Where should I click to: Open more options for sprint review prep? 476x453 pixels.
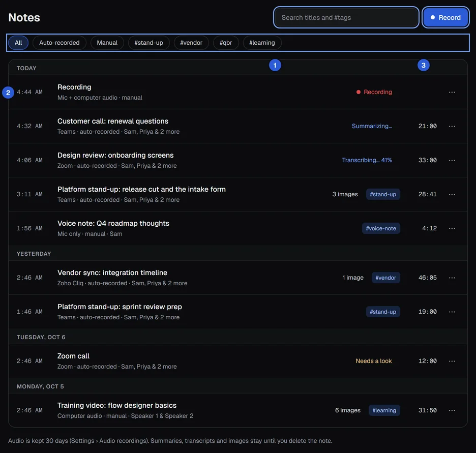pos(452,312)
